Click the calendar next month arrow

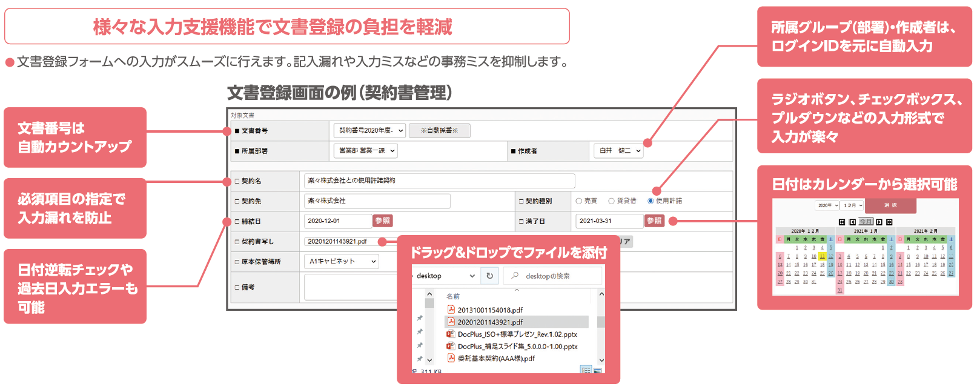tap(879, 222)
